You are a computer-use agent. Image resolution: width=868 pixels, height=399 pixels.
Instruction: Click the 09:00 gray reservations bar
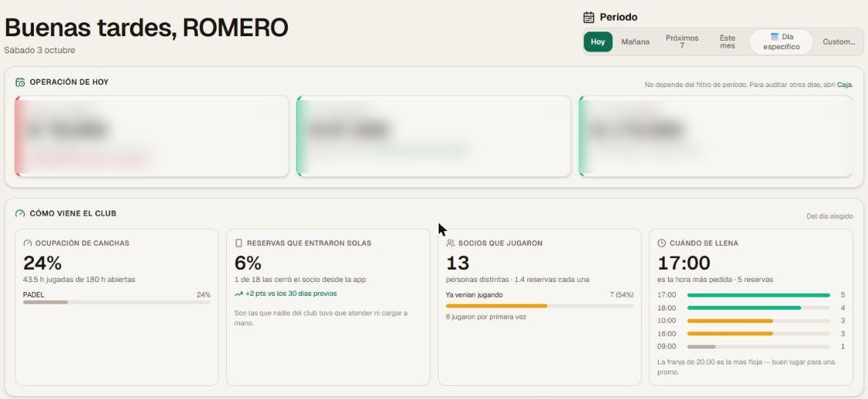[701, 347]
